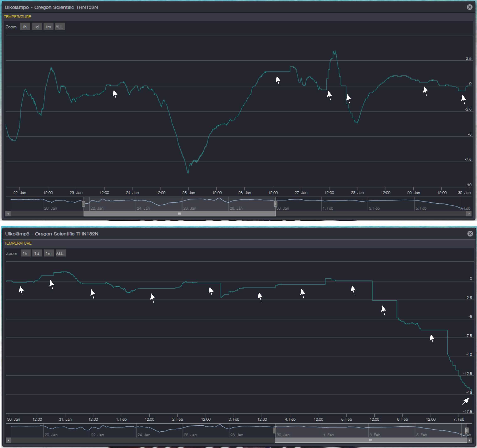Click bottom navigator left scroll arrow
The height and width of the screenshot is (448, 477).
point(8,440)
